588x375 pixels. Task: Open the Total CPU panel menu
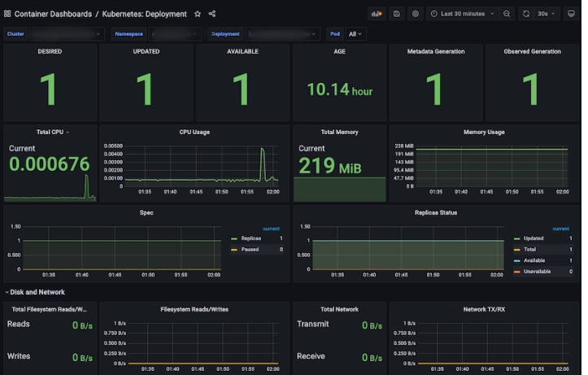tap(53, 132)
